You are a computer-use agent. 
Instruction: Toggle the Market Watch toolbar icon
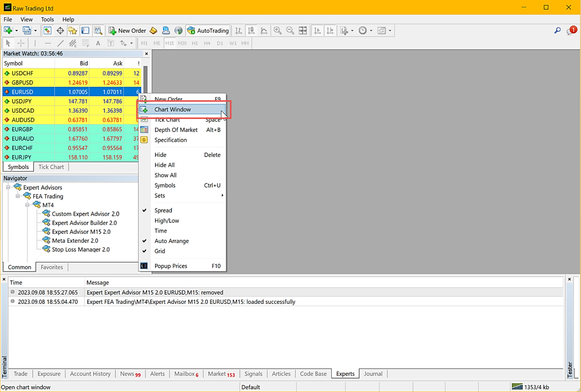47,30
